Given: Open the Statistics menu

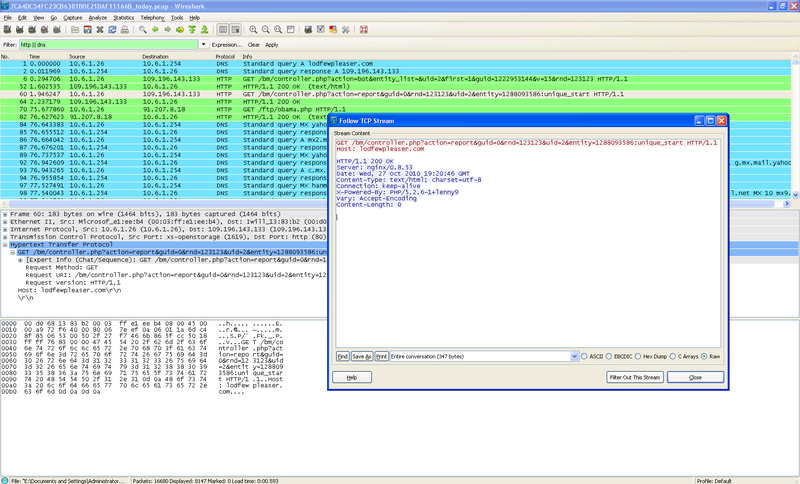Looking at the screenshot, I should [x=123, y=17].
